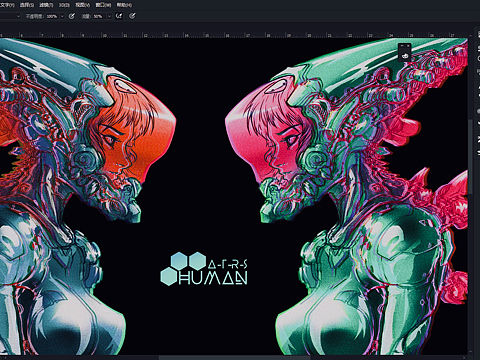Image resolution: width=480 pixels, height=360 pixels.
Task: Click the vertical scrollbar of the canvas
Action: tap(470, 157)
